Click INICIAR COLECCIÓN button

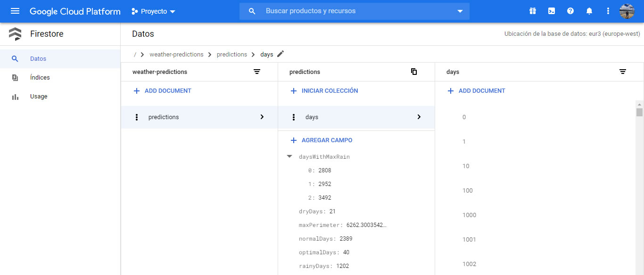[x=324, y=91]
